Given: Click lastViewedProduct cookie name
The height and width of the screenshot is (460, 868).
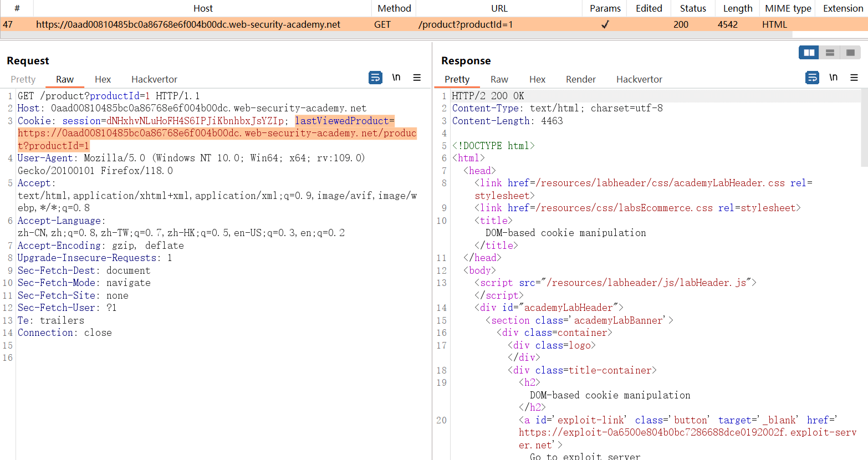Looking at the screenshot, I should coord(342,121).
